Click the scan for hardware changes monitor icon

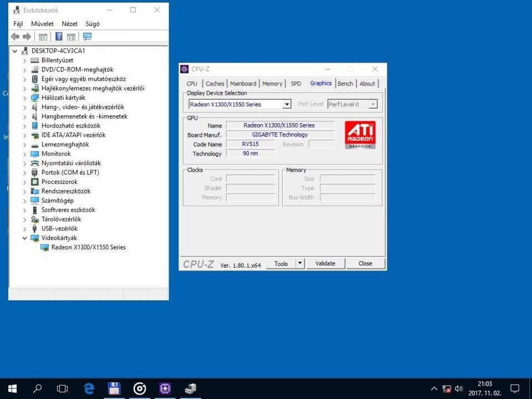pos(87,37)
